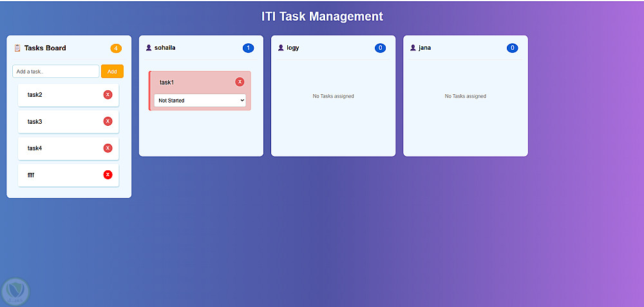
Task: Click sohaila's blue task count badge
Action: (248, 48)
